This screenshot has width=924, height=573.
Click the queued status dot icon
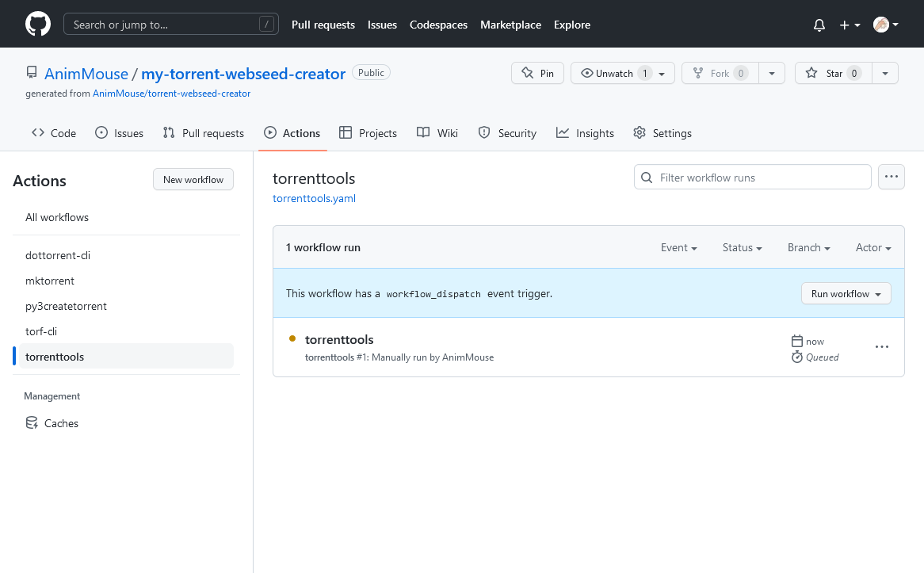click(x=292, y=338)
